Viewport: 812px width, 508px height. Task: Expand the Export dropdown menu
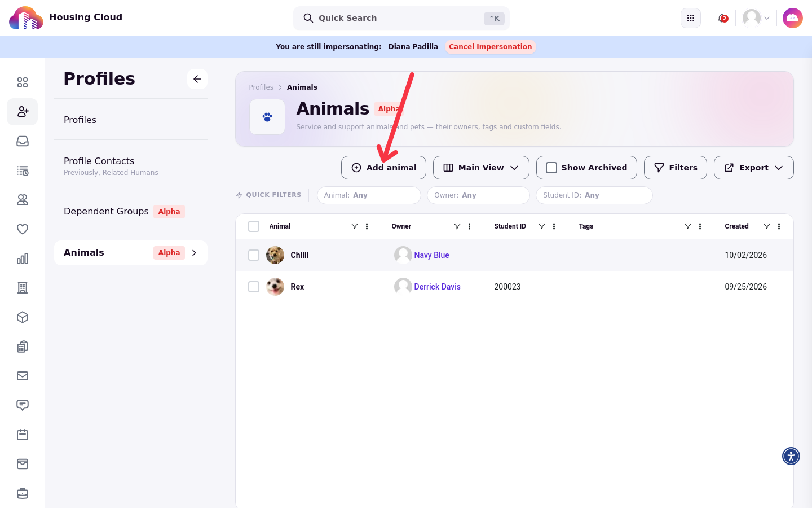pos(753,168)
